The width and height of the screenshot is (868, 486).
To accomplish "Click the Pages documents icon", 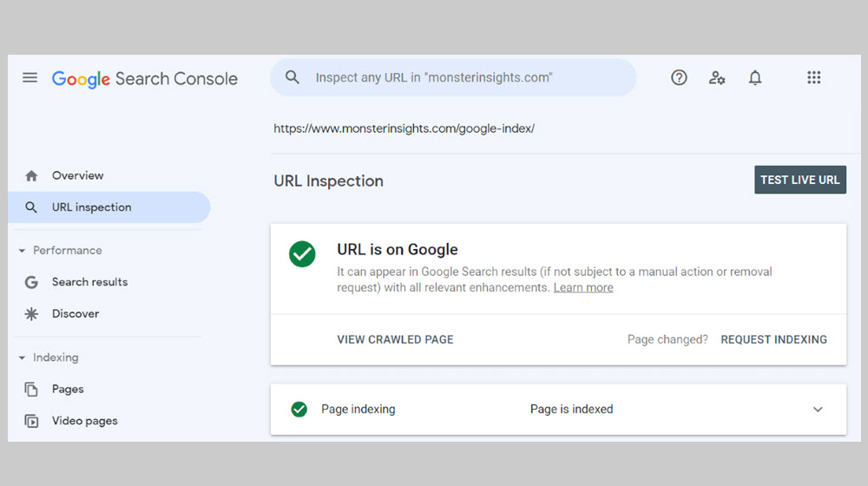I will tap(31, 389).
